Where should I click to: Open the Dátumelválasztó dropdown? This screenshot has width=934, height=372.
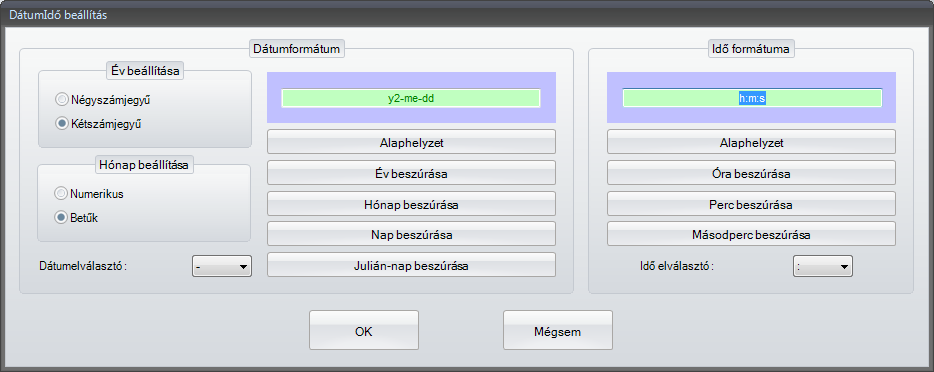[222, 267]
